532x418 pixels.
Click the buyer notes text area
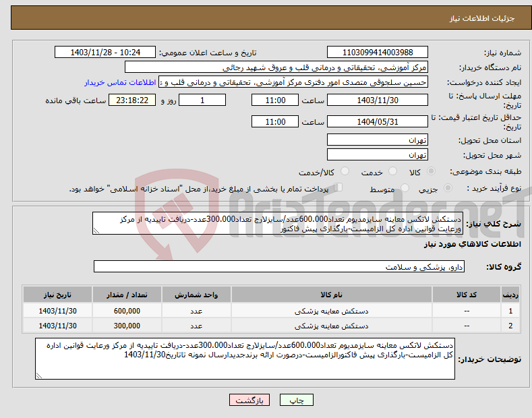245,359
